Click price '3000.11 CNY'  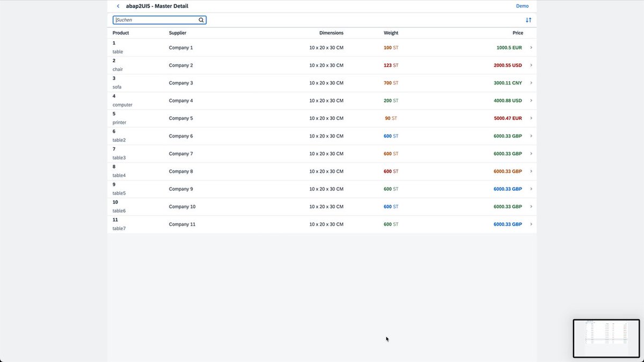point(508,83)
